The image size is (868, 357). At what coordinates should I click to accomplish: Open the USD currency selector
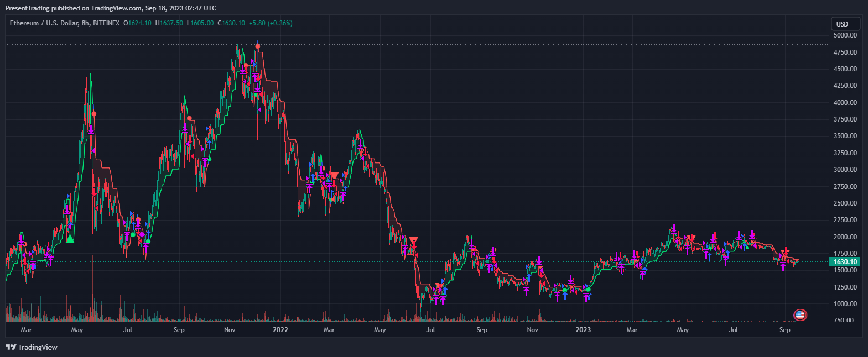click(846, 24)
